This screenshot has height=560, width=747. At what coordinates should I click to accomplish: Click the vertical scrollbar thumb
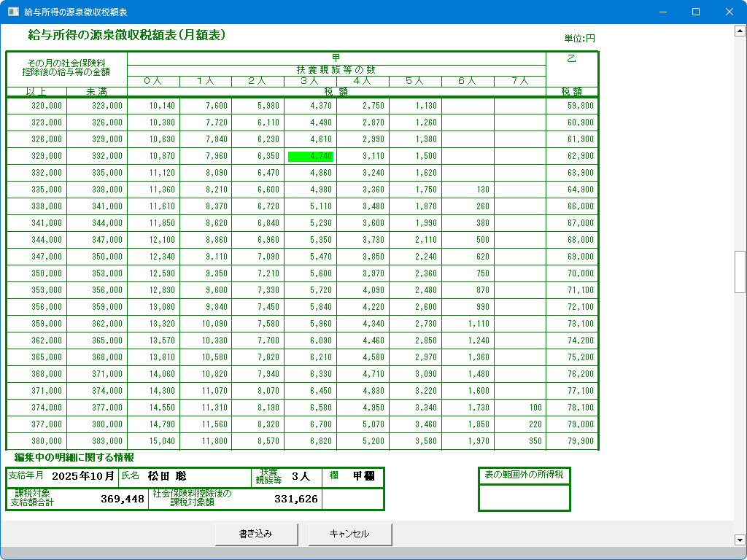[x=740, y=271]
